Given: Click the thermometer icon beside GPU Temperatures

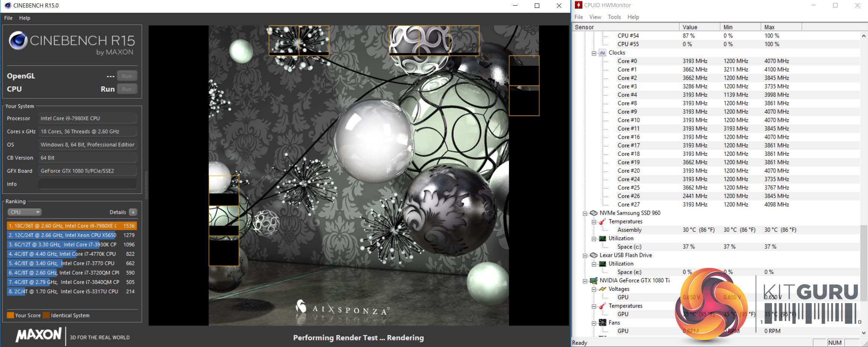Looking at the screenshot, I should click(602, 306).
